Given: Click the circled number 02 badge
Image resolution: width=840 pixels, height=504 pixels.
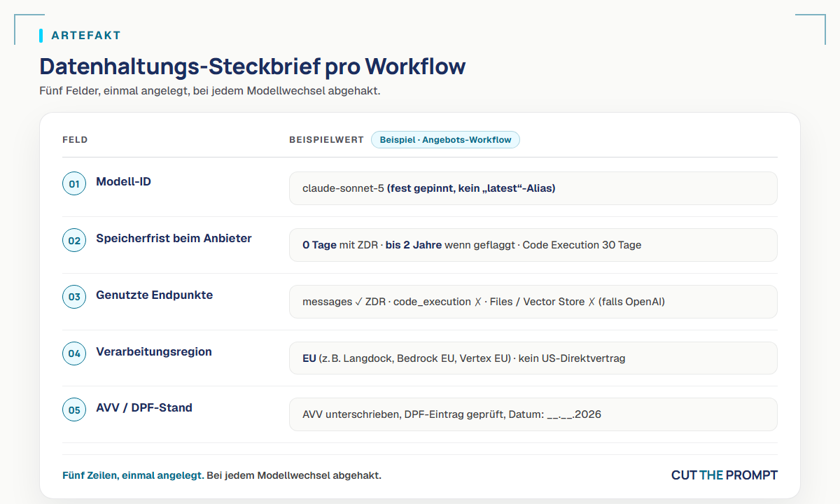Looking at the screenshot, I should pyautogui.click(x=74, y=241).
